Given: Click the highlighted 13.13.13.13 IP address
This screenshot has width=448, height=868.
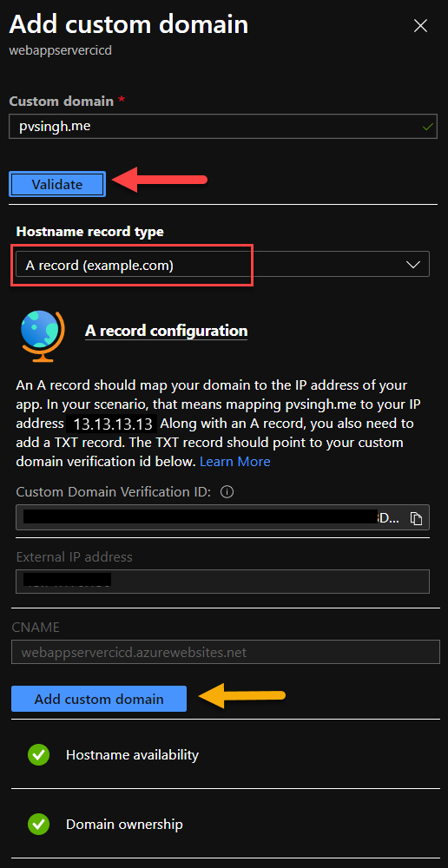Looking at the screenshot, I should [112, 424].
